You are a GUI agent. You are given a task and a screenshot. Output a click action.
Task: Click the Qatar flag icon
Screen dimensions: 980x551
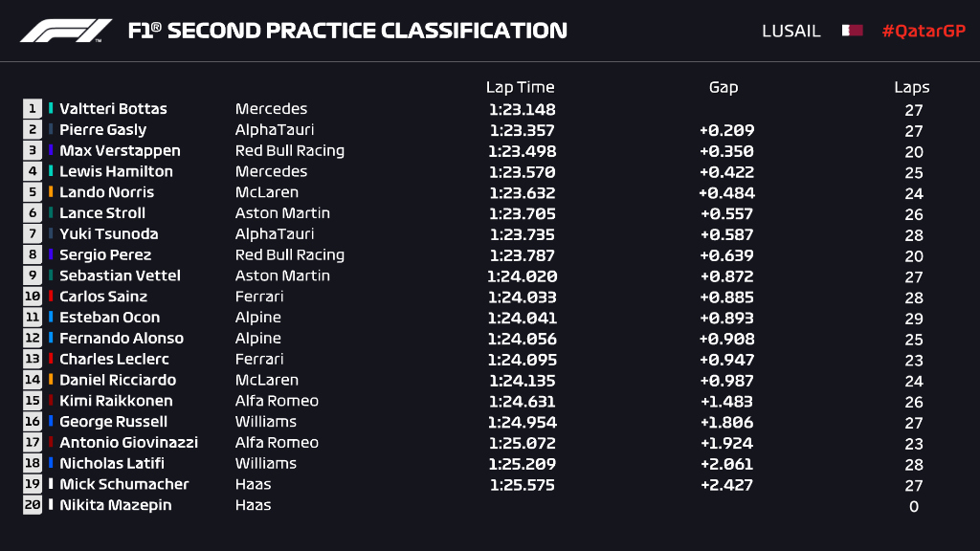(852, 31)
